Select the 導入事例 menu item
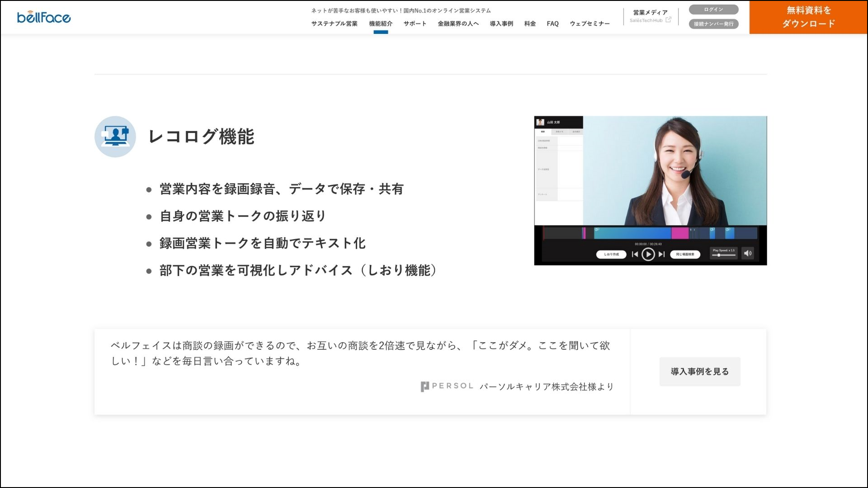The height and width of the screenshot is (488, 868). (x=500, y=23)
